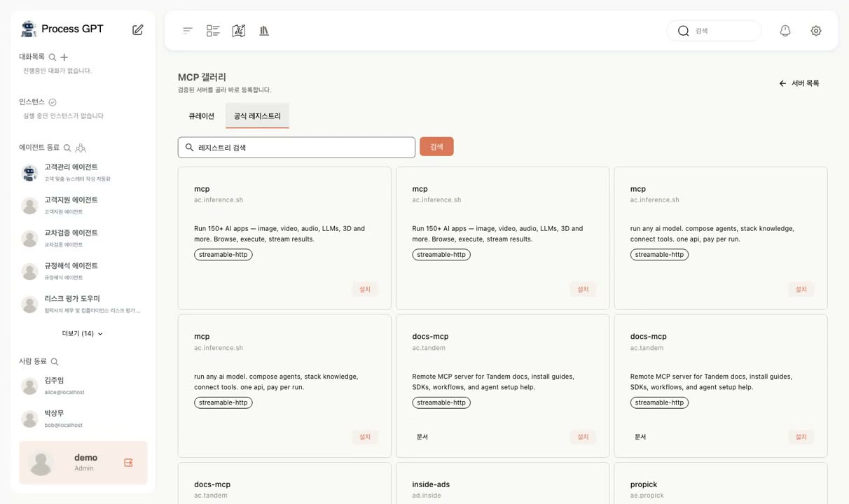Expand the 더보기 (14) agent list
Viewport: 849px width, 504px height.
(83, 334)
